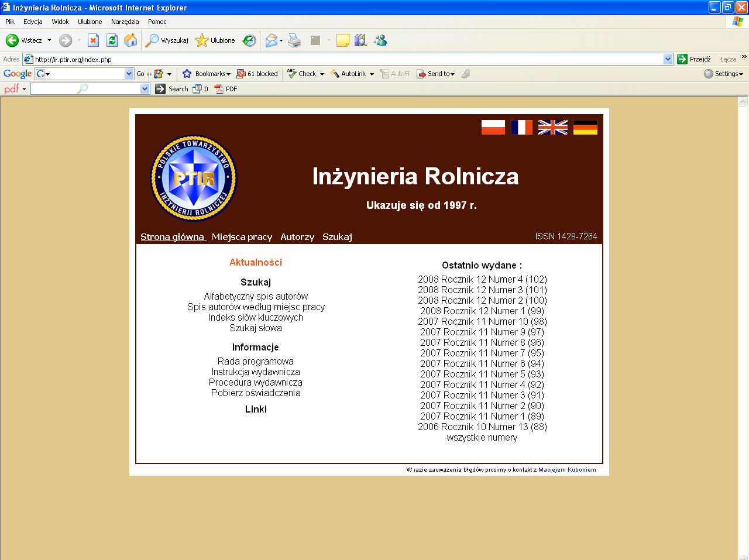Open Pobierz oświadczenia link
The image size is (749, 560).
256,393
